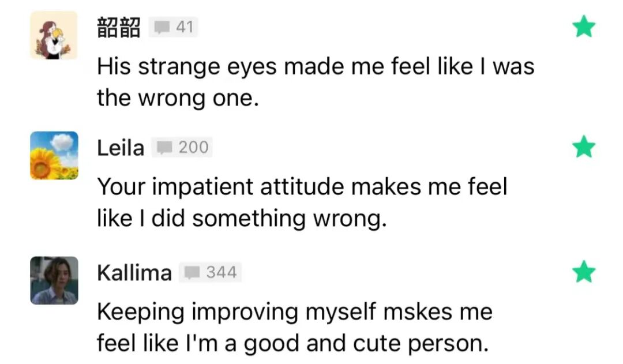Select the comment starting "Your impatient attitude"

point(302,187)
